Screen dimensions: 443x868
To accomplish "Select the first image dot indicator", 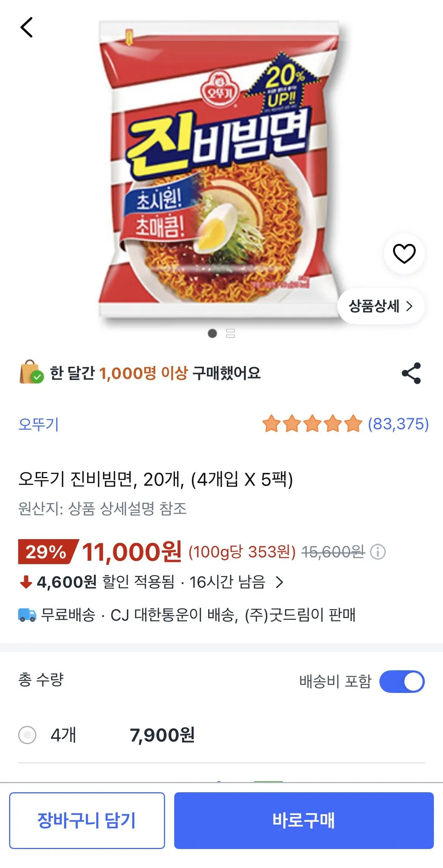I will coord(212,333).
